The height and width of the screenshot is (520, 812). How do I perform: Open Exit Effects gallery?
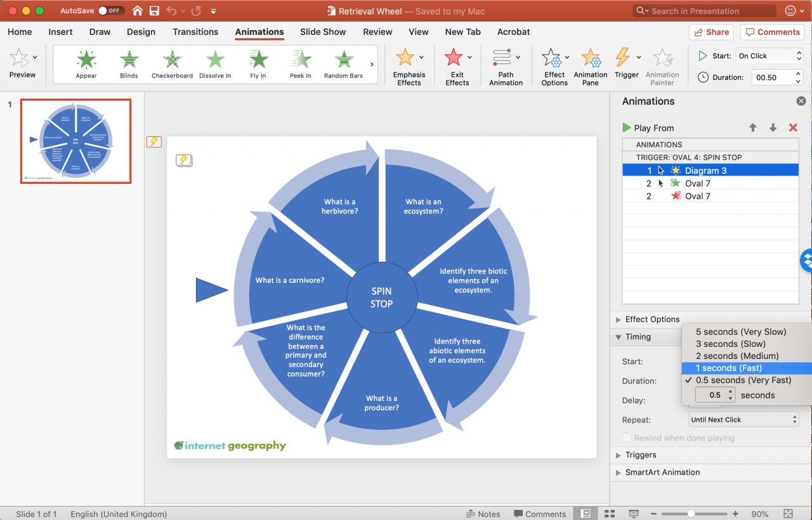tap(456, 63)
